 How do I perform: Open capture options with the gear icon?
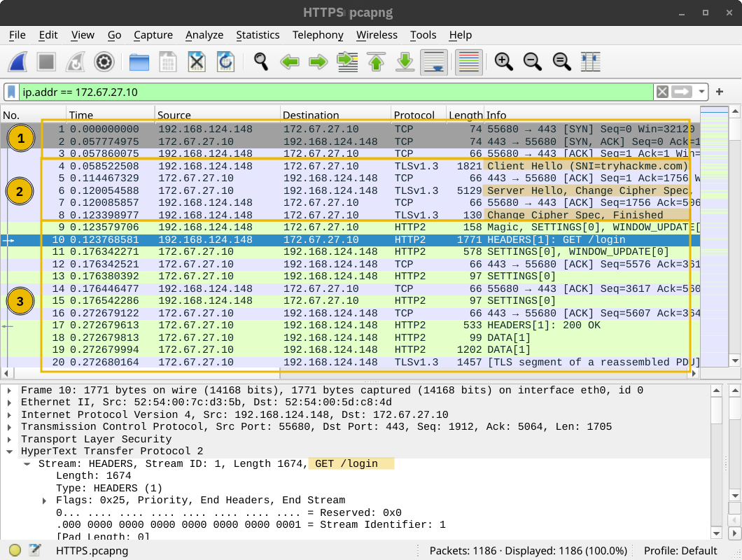click(104, 62)
